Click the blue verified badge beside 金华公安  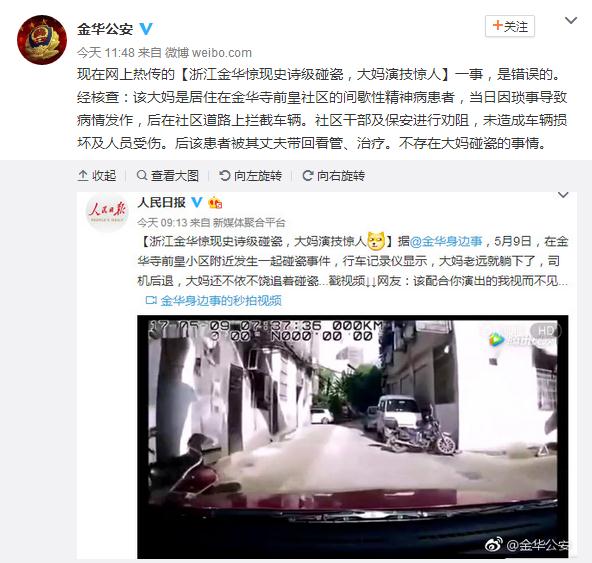click(146, 29)
